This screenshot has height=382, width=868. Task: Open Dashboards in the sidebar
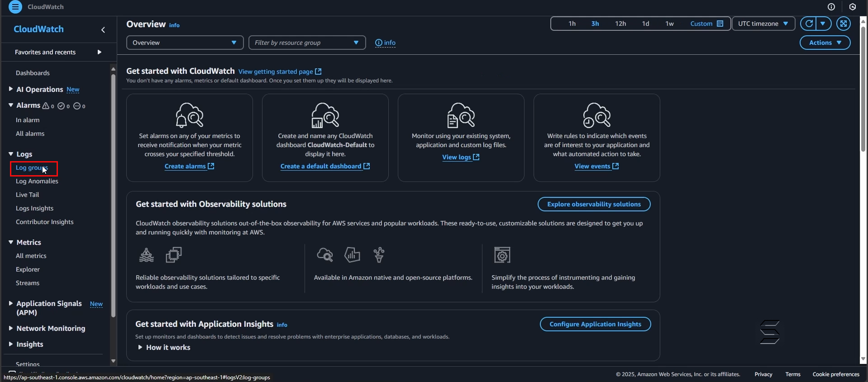coord(33,73)
